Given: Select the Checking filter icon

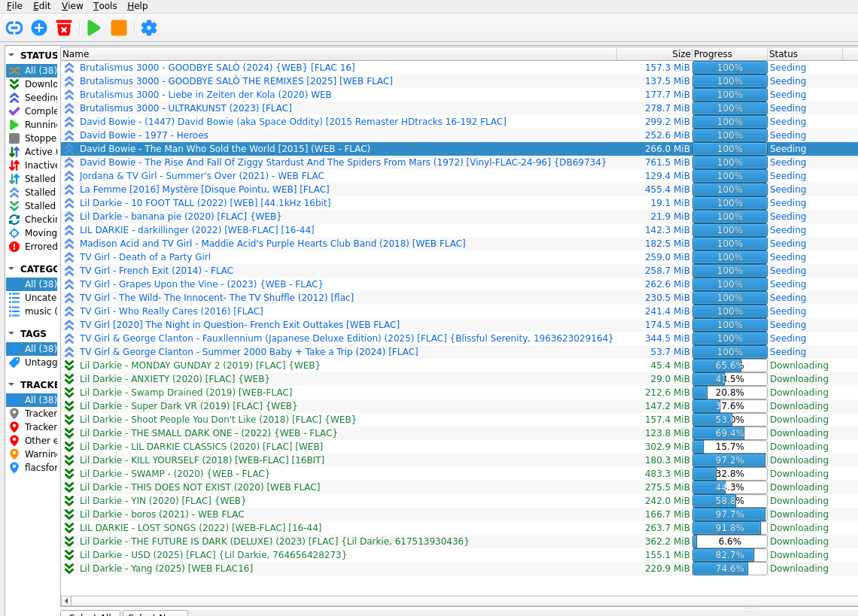Looking at the screenshot, I should pyautogui.click(x=14, y=220).
